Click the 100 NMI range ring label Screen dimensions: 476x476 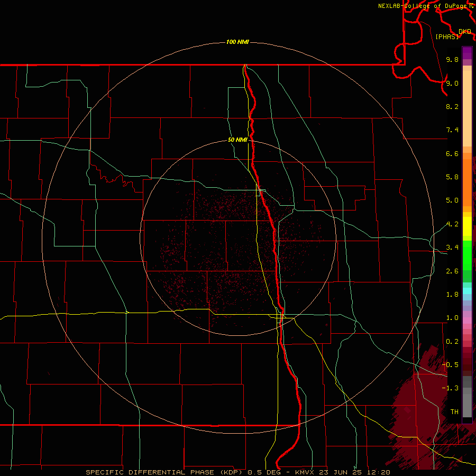[237, 42]
